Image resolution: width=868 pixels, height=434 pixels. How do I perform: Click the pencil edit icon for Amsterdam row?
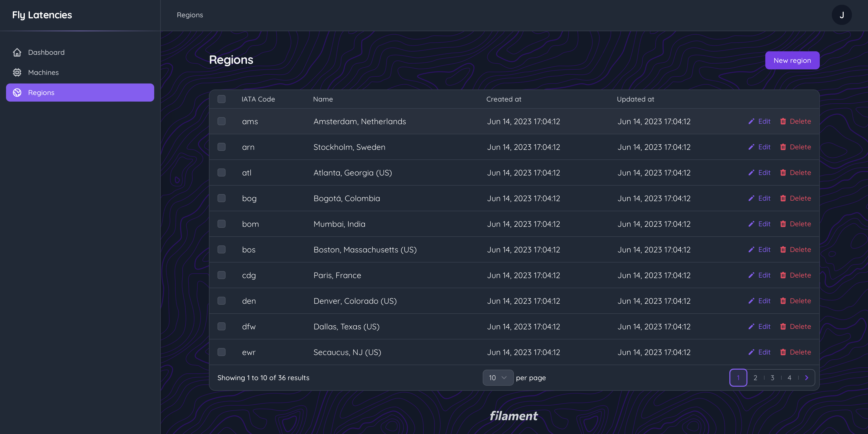point(751,121)
